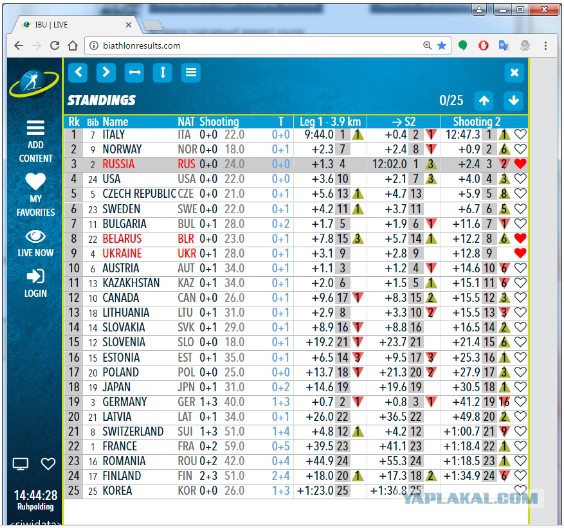564x528 pixels.
Task: Close the IBU | LIVE tab
Action: coord(128,25)
